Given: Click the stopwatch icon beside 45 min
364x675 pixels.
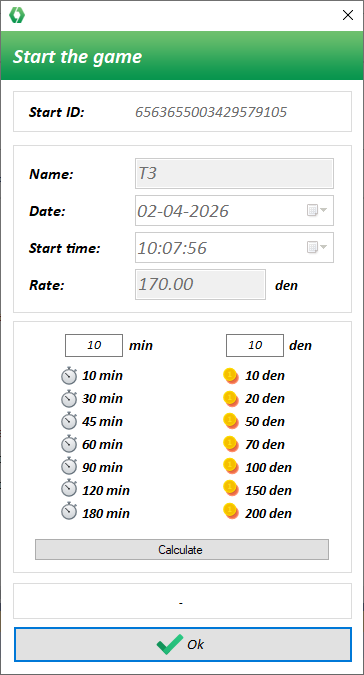Looking at the screenshot, I should click(69, 422).
